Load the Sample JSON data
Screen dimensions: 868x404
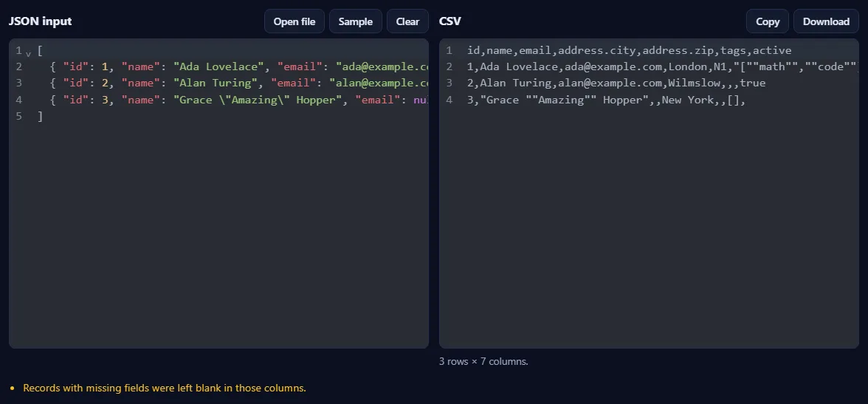(356, 21)
